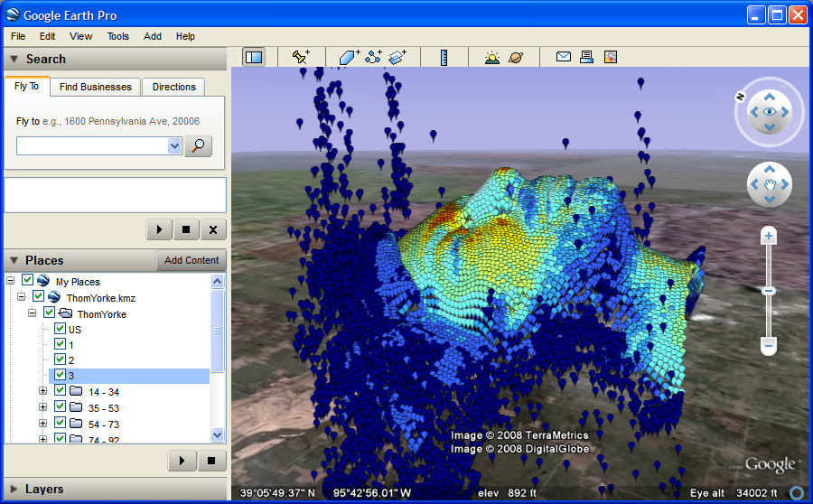Add a path from the toolbar

coord(373,57)
